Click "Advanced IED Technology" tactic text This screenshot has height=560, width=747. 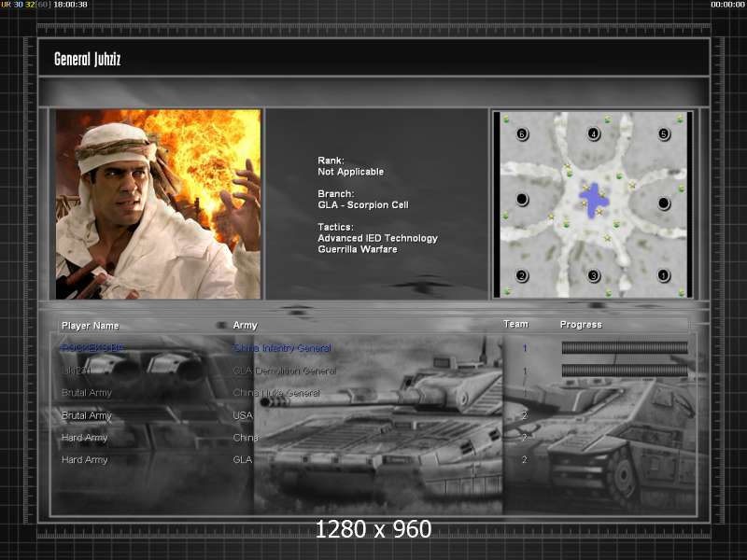pyautogui.click(x=378, y=238)
